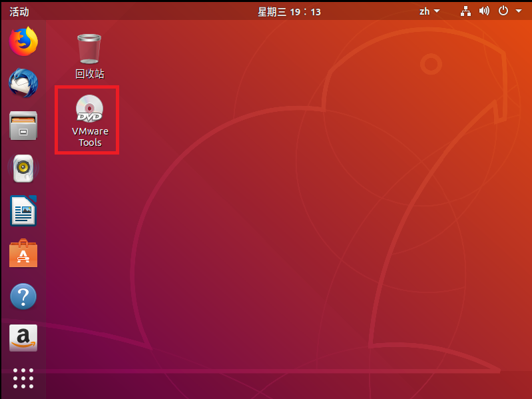
Task: Click the VMware Tools text label
Action: 90,137
